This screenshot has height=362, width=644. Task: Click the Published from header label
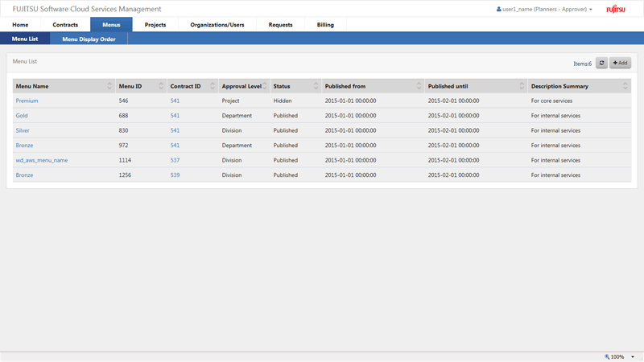click(x=345, y=86)
